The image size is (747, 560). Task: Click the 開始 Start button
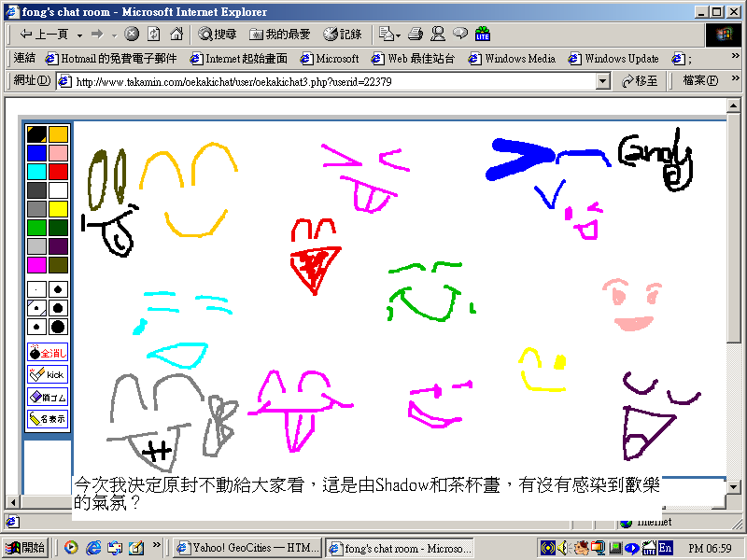coord(26,548)
